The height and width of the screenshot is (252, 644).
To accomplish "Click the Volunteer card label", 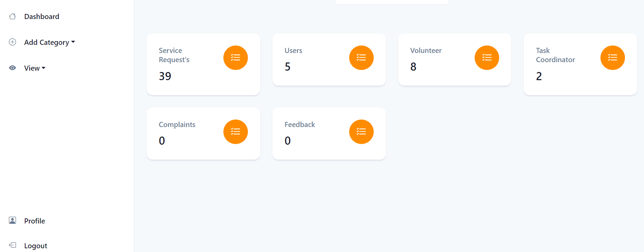I will tap(426, 51).
